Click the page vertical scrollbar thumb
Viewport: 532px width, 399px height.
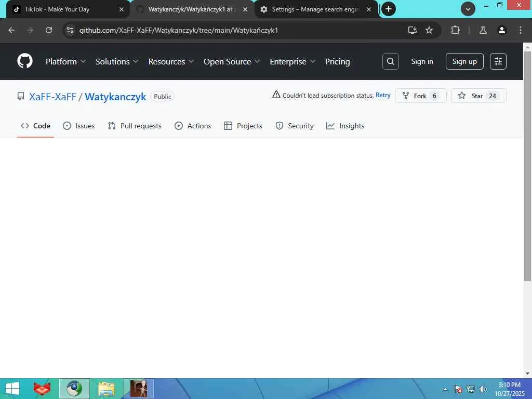[x=527, y=166]
